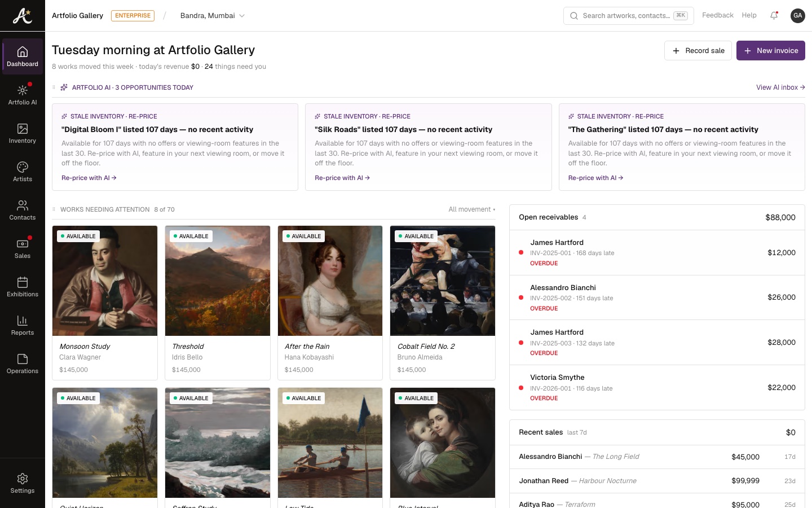Click the $88,000 open receivables total
This screenshot has width=812, height=508.
click(780, 217)
